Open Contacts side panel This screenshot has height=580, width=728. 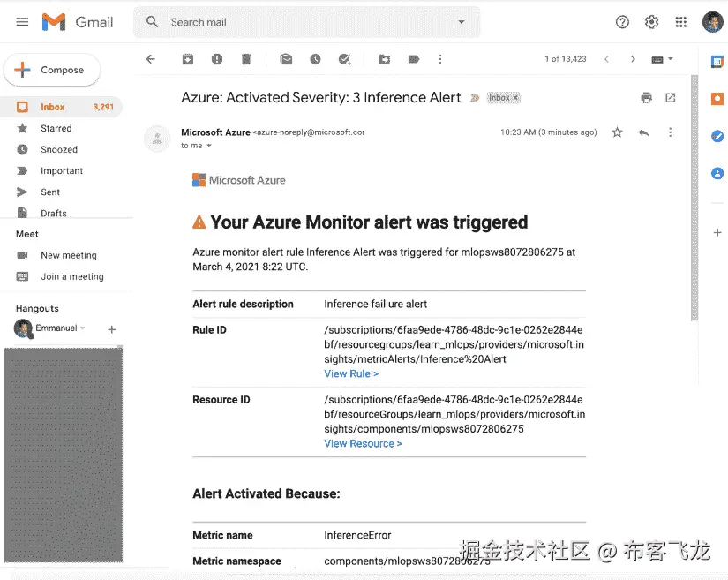717,173
